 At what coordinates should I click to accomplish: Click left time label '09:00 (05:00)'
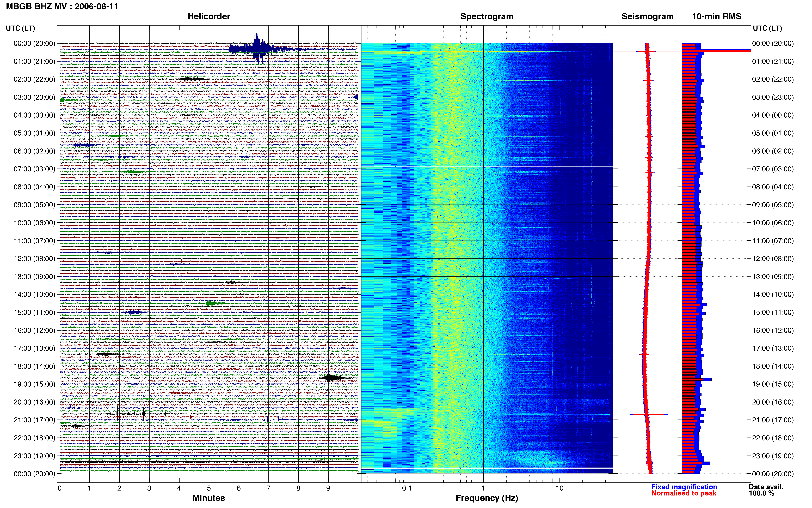pyautogui.click(x=35, y=205)
